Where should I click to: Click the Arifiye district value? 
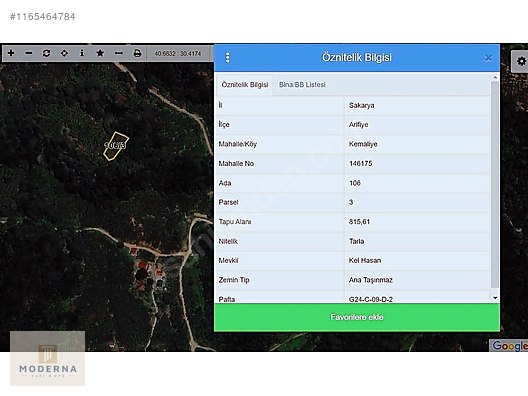pyautogui.click(x=358, y=125)
